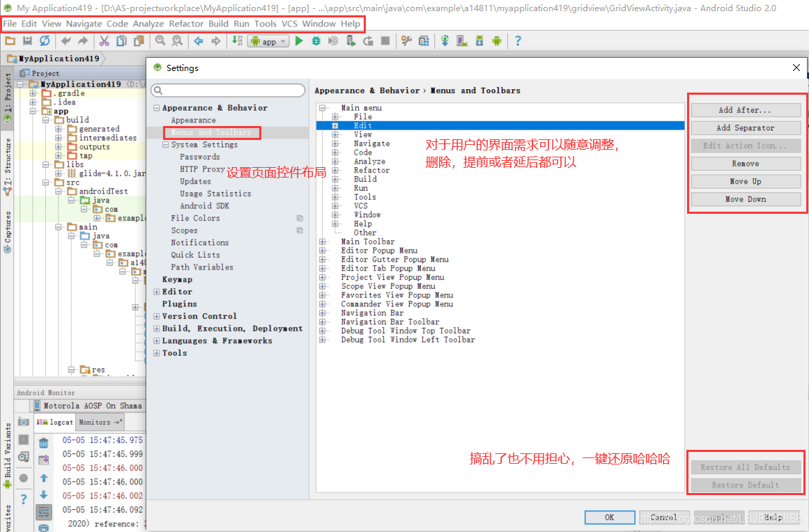The image size is (809, 532).
Task: Open the app run configuration dropdown
Action: [268, 42]
